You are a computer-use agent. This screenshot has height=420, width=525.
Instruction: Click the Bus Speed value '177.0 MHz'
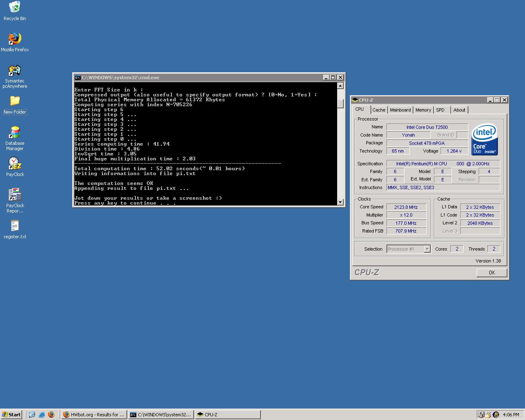(406, 223)
